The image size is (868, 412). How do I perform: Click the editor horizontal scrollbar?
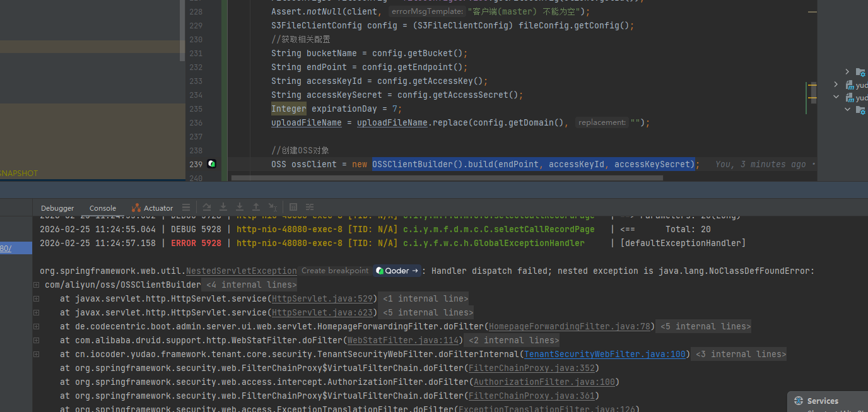point(447,178)
